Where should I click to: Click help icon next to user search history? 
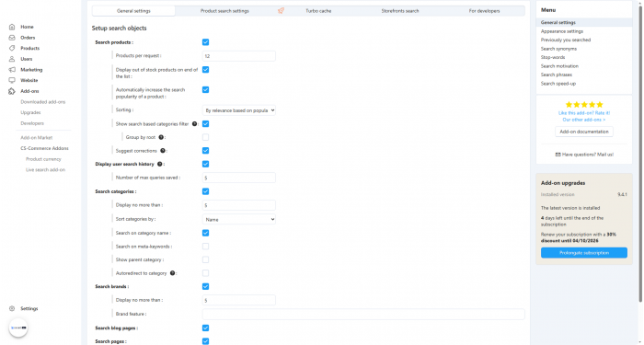pos(160,164)
